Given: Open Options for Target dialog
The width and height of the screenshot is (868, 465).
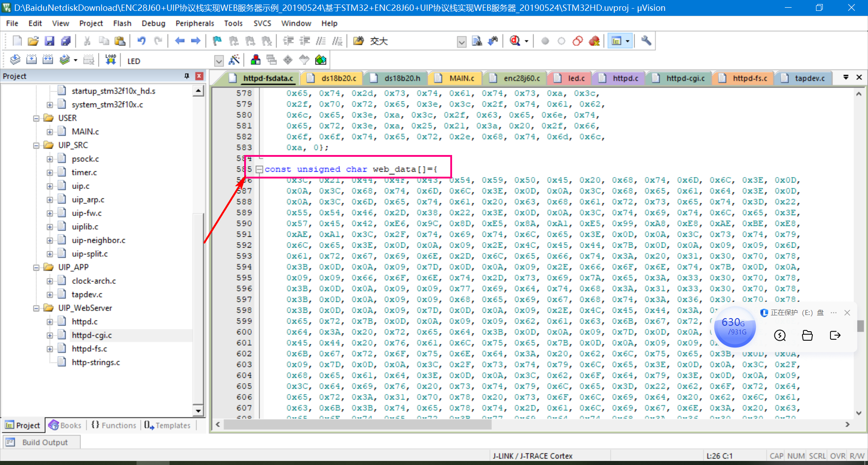Looking at the screenshot, I should click(235, 59).
